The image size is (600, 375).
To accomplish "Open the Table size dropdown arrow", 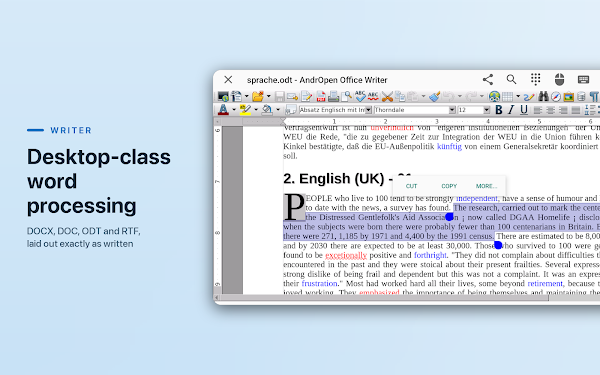I will [518, 96].
